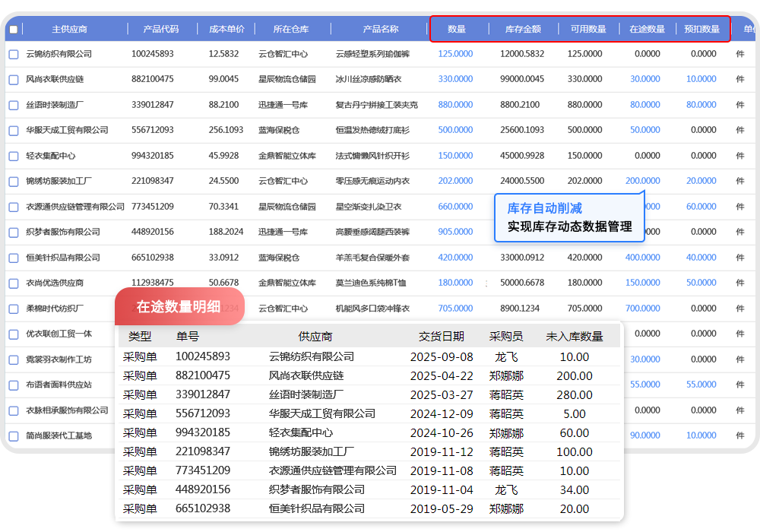Open quantity link 905.0000
Image resolution: width=760 pixels, height=532 pixels.
[x=455, y=232]
